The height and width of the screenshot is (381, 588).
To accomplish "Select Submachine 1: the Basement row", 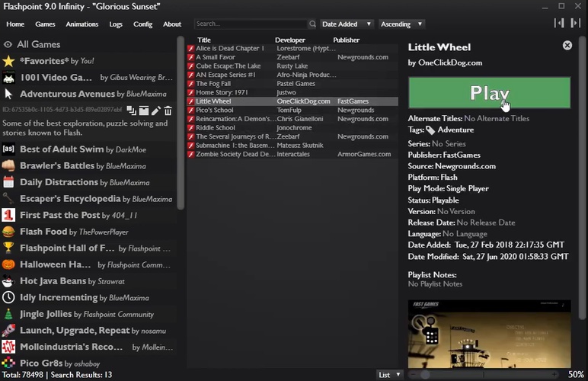I will tap(292, 145).
